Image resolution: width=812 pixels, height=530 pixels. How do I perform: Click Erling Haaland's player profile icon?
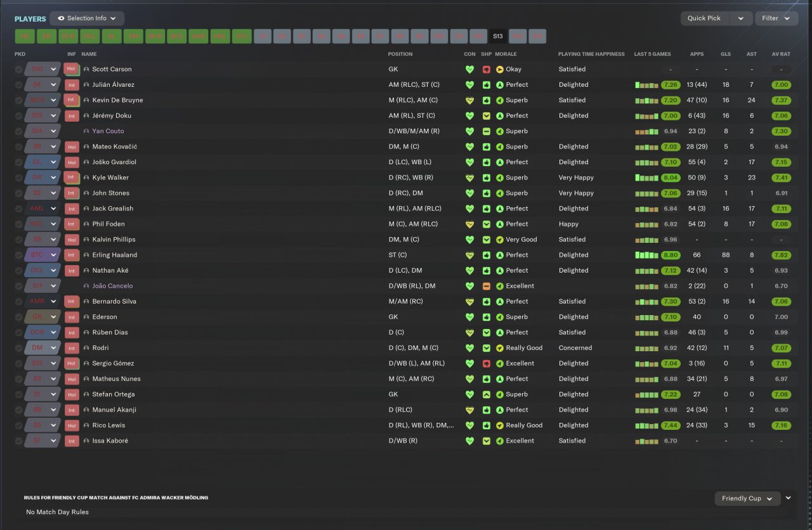[x=86, y=255]
